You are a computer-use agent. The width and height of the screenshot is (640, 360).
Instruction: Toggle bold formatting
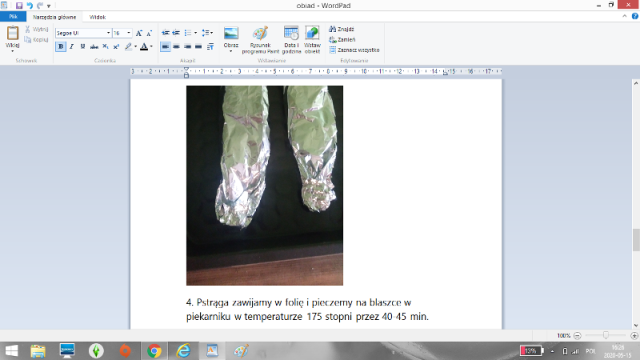point(61,47)
